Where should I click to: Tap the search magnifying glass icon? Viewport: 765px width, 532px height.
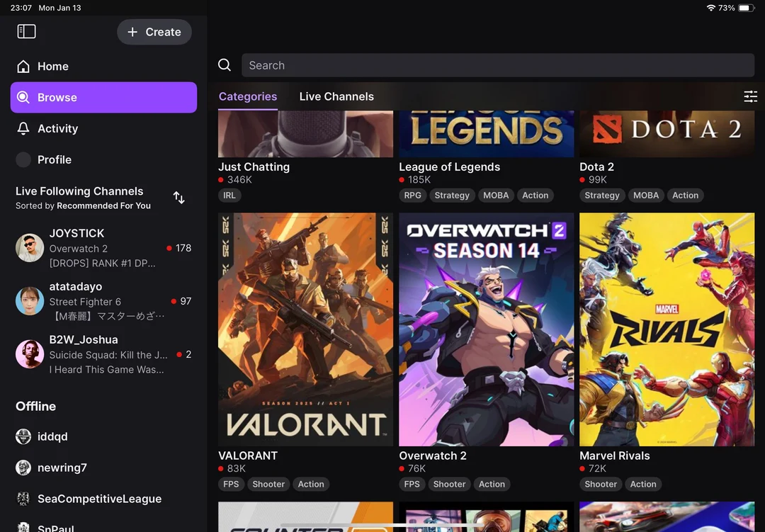click(224, 64)
